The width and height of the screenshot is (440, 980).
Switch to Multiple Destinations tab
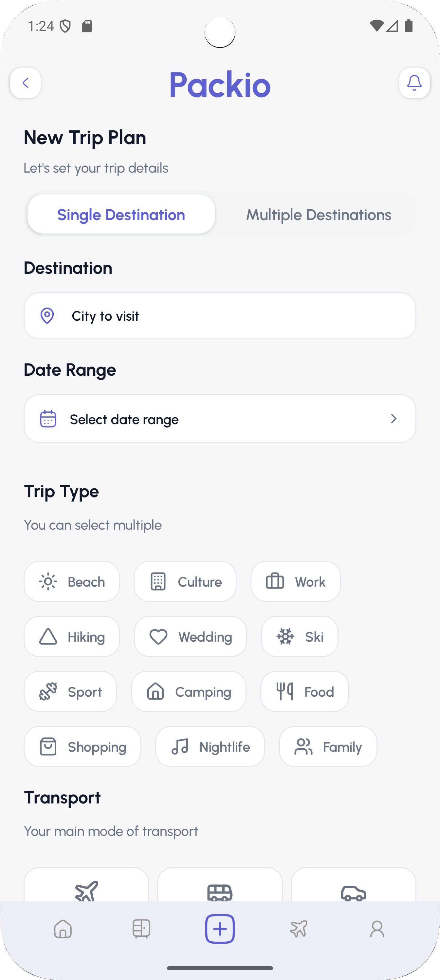coord(318,215)
